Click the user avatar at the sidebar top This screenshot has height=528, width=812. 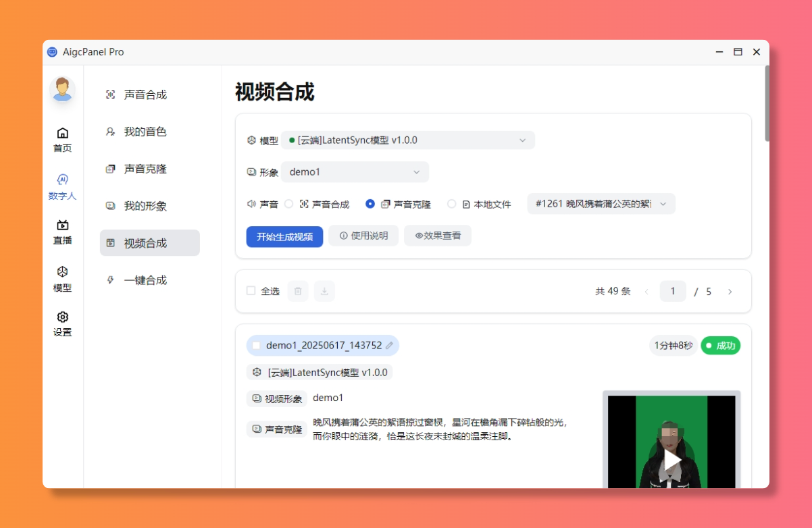(62, 88)
